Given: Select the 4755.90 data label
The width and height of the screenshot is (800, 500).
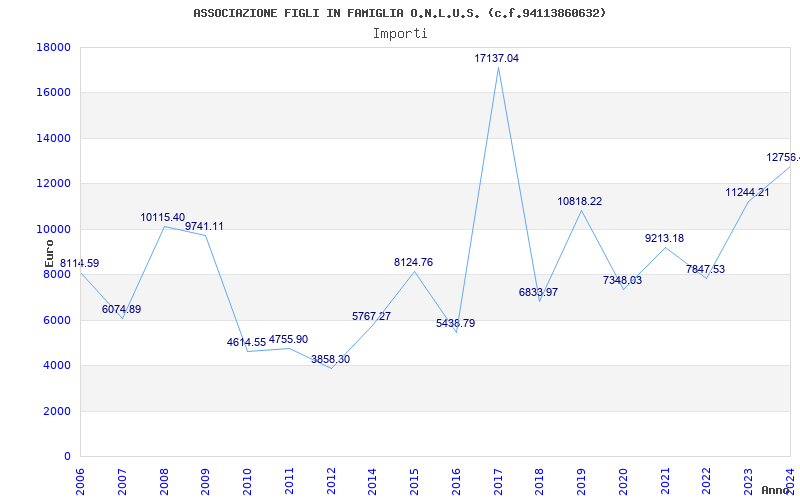Looking at the screenshot, I should tap(288, 339).
